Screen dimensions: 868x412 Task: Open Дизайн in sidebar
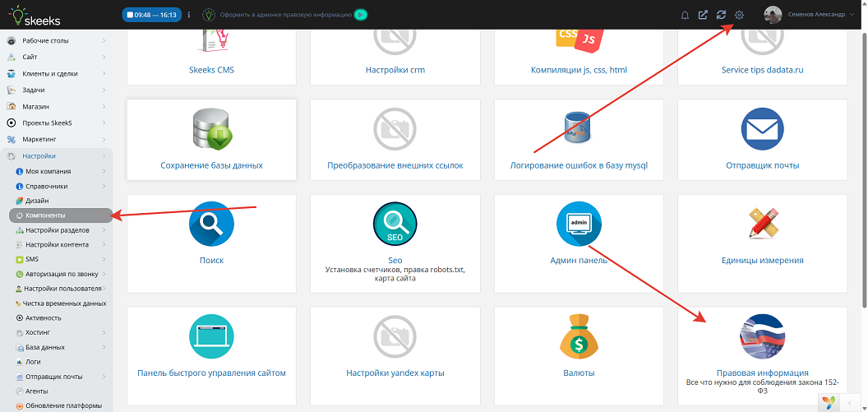pos(61,201)
